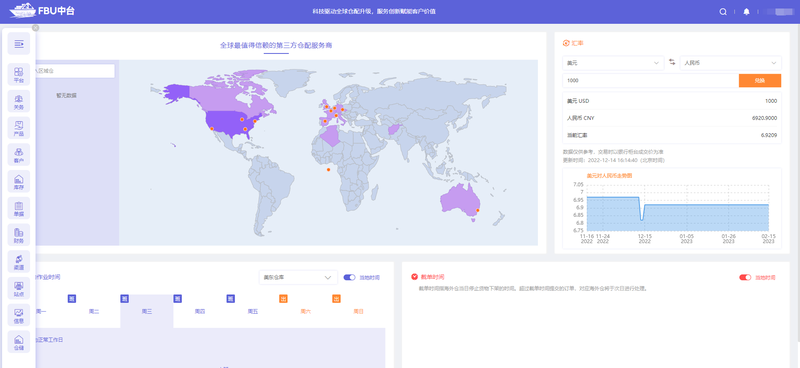This screenshot has height=368, width=800.
Task: Open the 渠道 sidebar icon
Action: click(x=19, y=261)
